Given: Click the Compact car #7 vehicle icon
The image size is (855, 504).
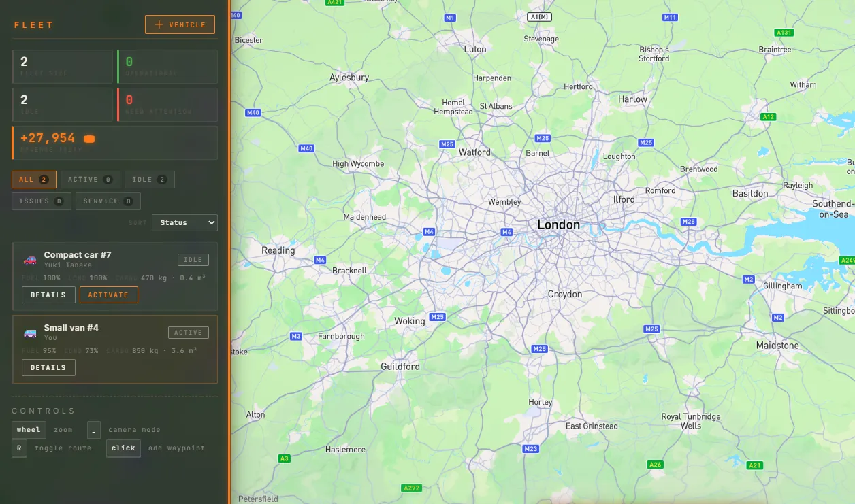Looking at the screenshot, I should [30, 260].
